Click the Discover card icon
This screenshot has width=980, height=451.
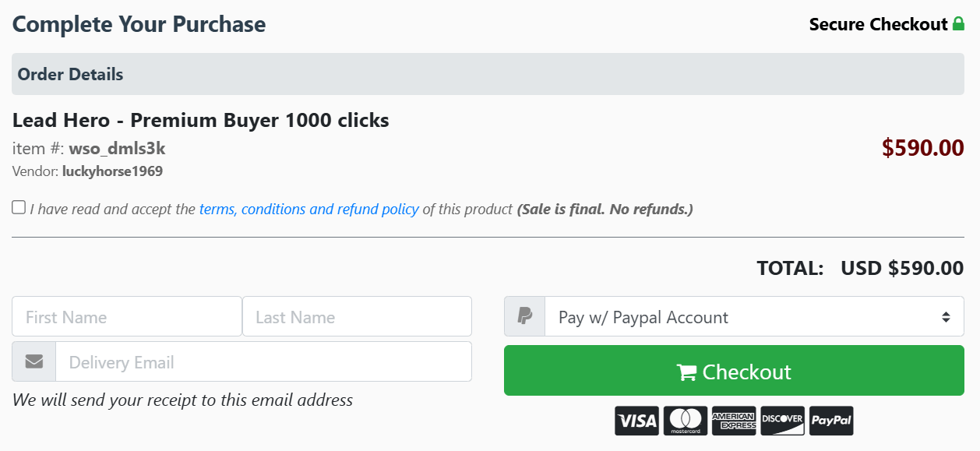[782, 421]
